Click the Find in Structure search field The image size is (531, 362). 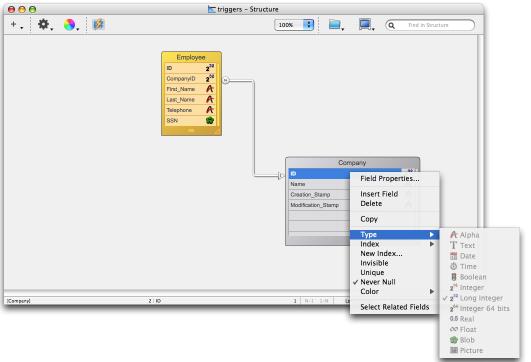[x=430, y=25]
